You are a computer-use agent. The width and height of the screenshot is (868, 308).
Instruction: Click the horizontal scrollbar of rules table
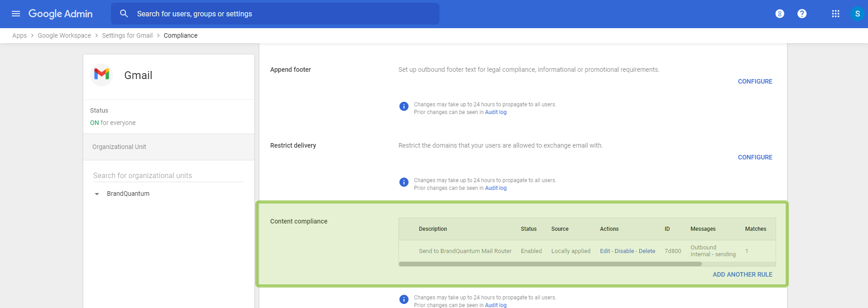click(x=550, y=264)
